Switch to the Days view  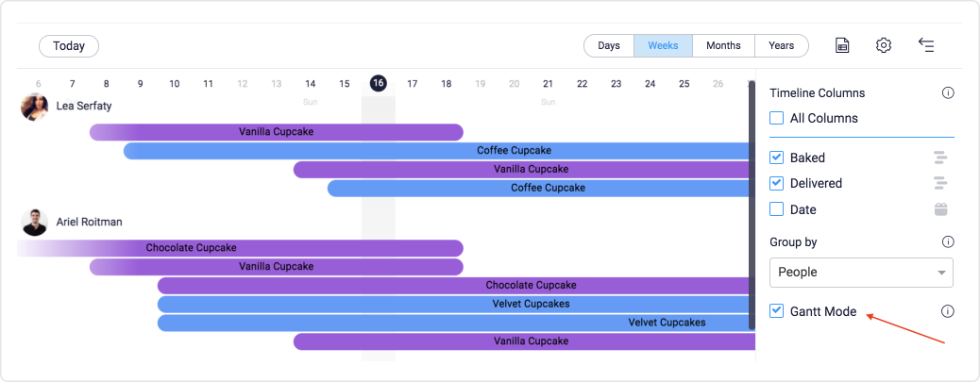coord(609,45)
